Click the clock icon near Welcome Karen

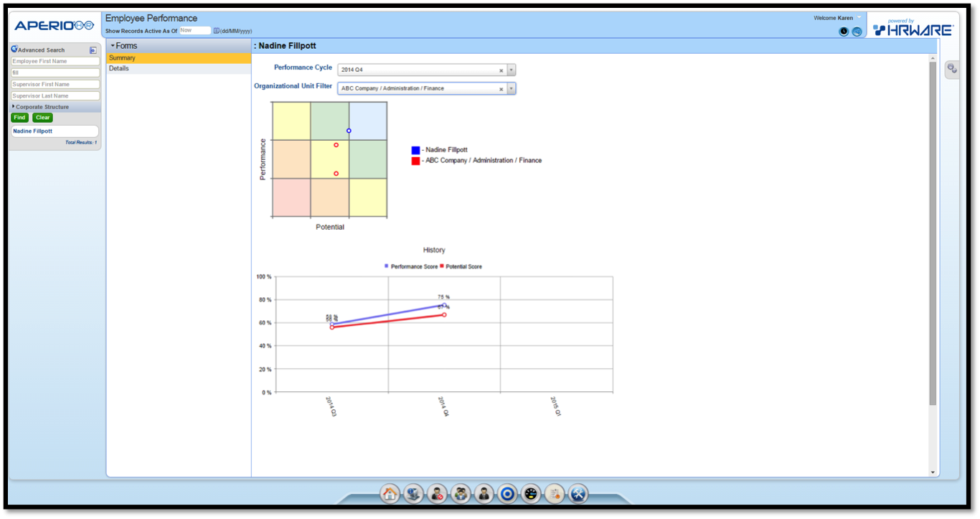click(844, 32)
